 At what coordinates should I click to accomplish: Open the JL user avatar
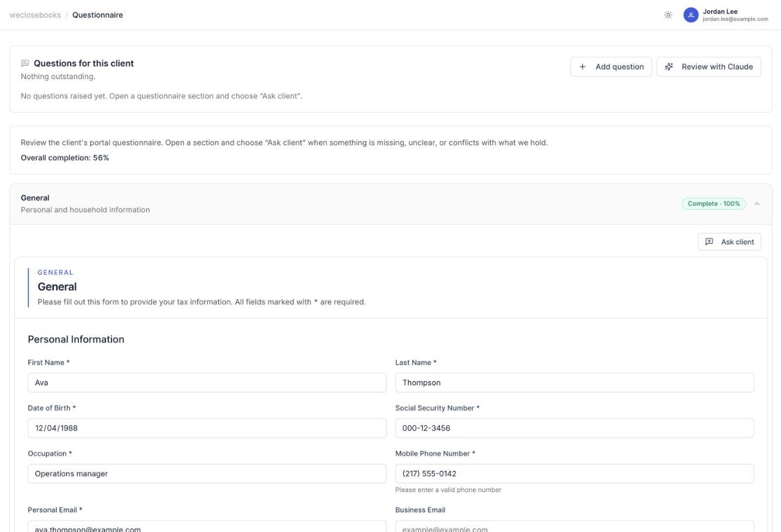[x=691, y=15]
